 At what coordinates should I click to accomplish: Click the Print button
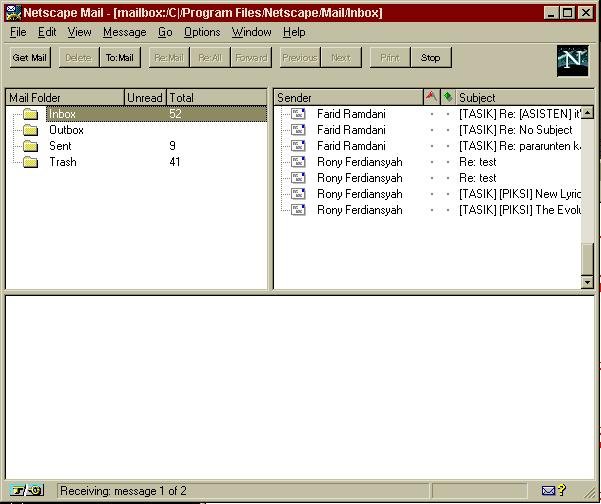click(390, 57)
